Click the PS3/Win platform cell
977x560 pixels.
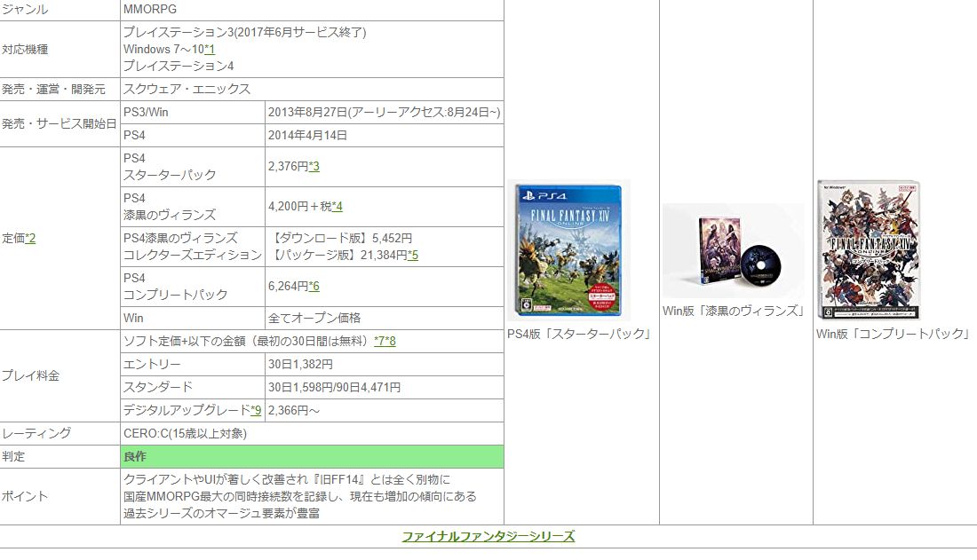coord(193,112)
